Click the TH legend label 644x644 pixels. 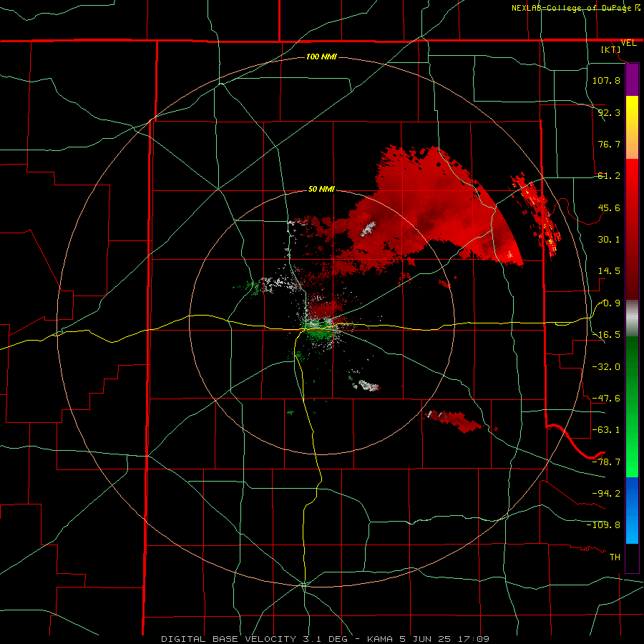tap(615, 557)
